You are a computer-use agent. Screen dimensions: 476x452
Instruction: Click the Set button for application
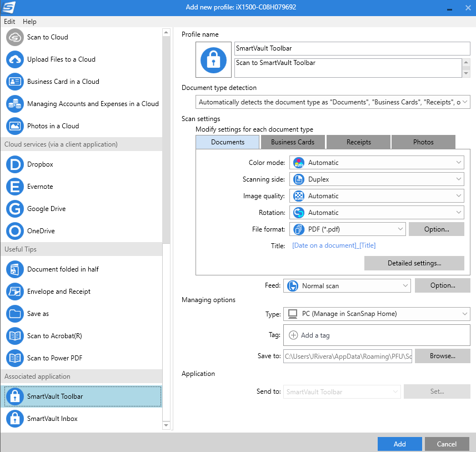point(437,391)
